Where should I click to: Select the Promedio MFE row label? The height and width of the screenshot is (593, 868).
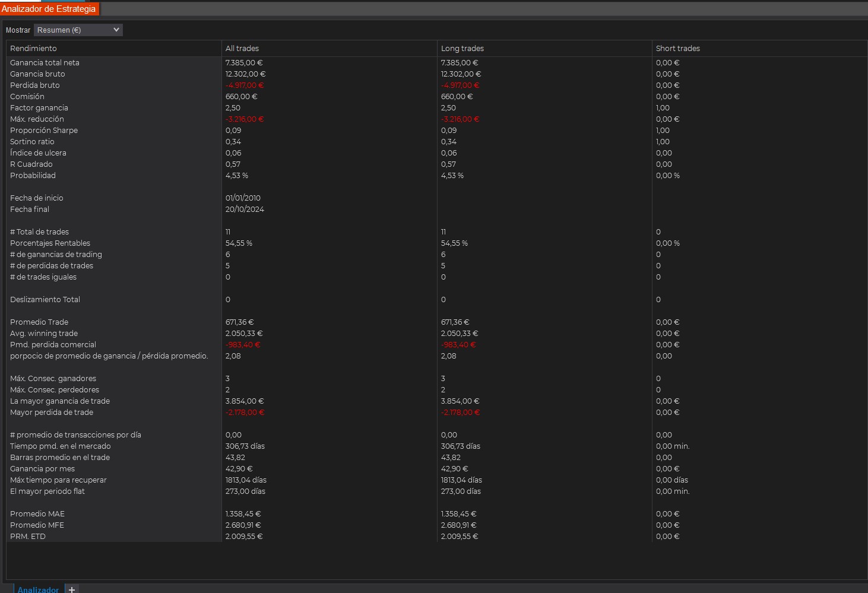[37, 525]
